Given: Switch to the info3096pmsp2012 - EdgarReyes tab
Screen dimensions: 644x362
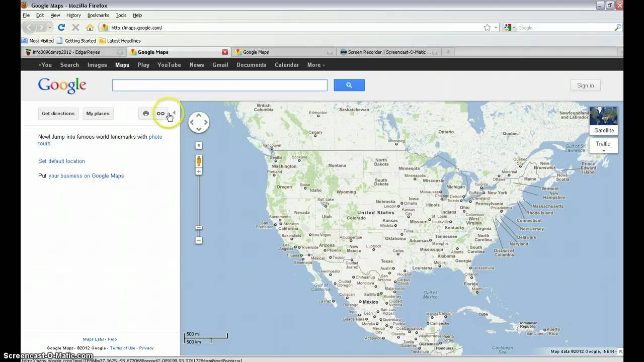Looking at the screenshot, I should [74, 52].
